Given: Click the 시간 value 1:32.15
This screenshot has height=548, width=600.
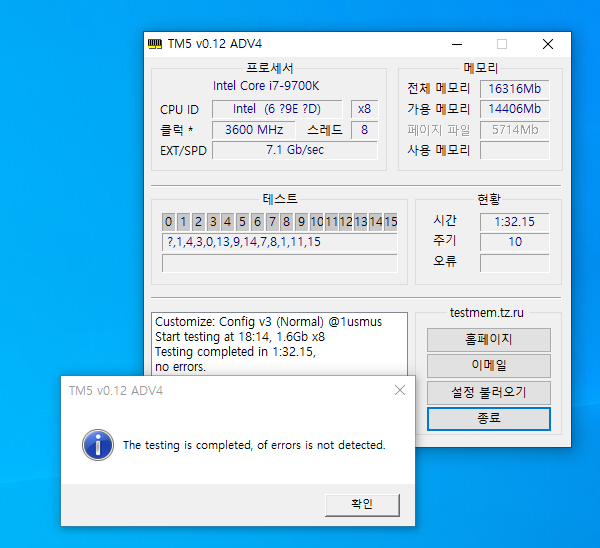Looking at the screenshot, I should tap(515, 222).
